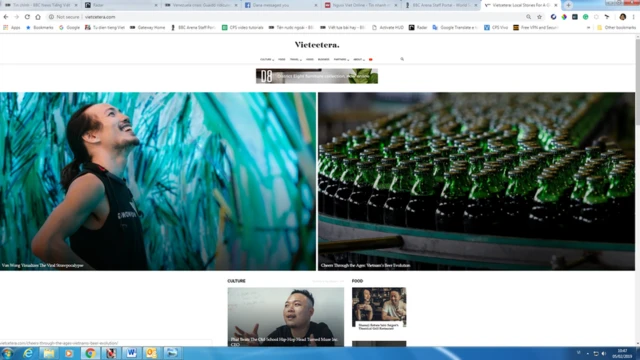The width and height of the screenshot is (640, 360).
Task: Open the Vietnam's Beer Evolution bottles story
Action: tap(476, 181)
